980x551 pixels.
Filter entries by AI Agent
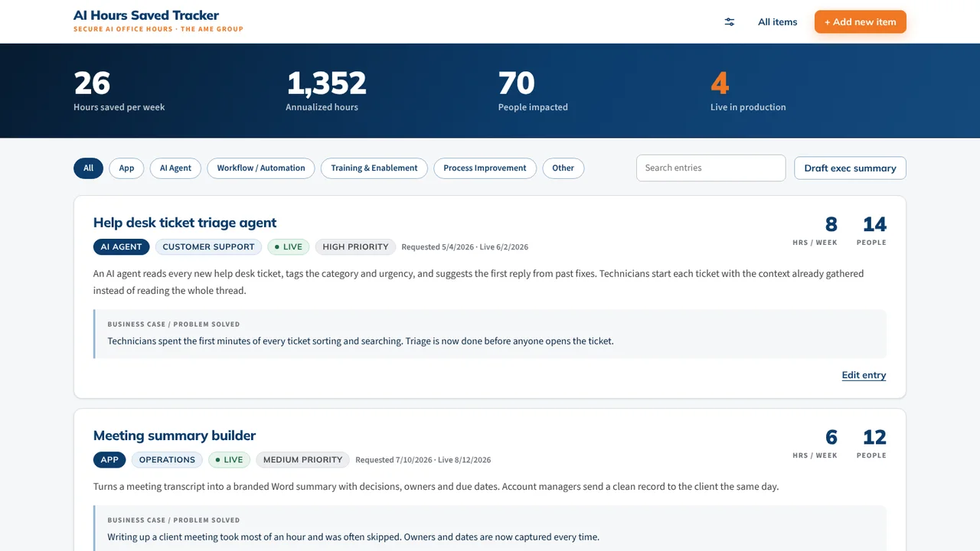tap(175, 168)
